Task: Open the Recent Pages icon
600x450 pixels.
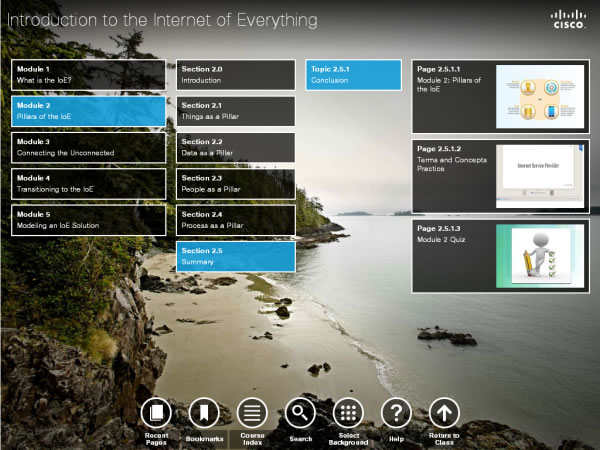Action: click(156, 412)
